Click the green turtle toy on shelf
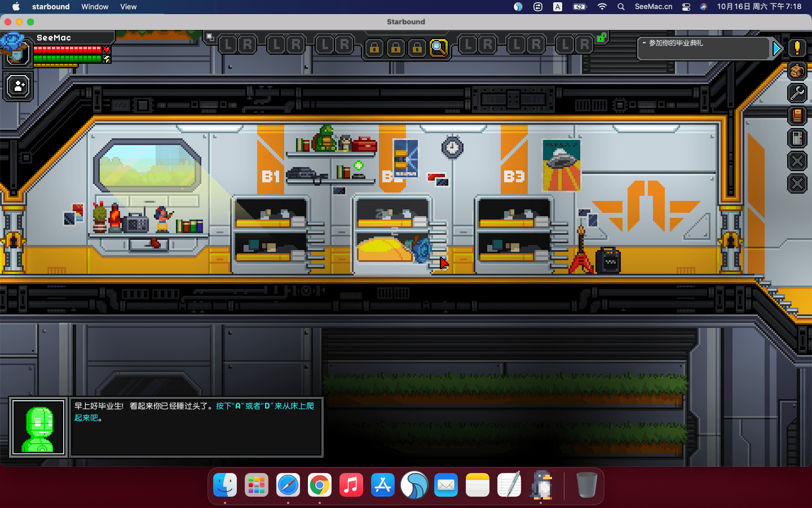 click(x=325, y=138)
